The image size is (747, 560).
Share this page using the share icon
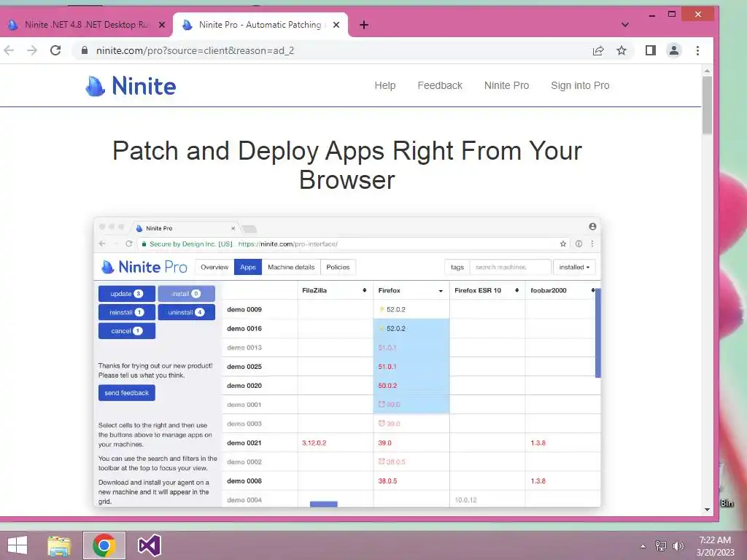(x=598, y=50)
